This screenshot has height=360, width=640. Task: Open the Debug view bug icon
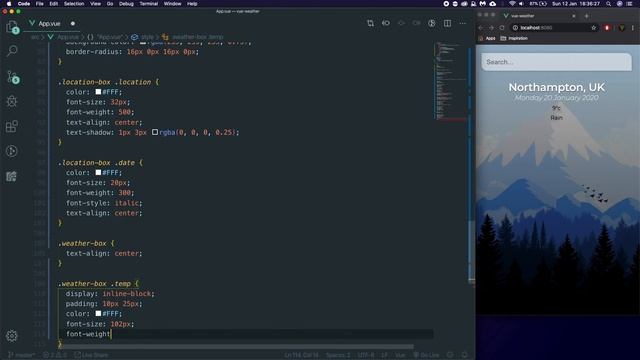(12, 101)
